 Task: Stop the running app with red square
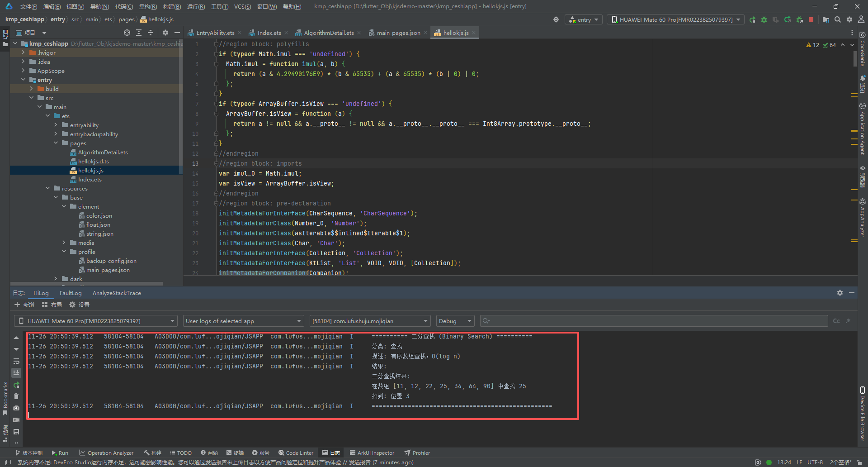[811, 20]
